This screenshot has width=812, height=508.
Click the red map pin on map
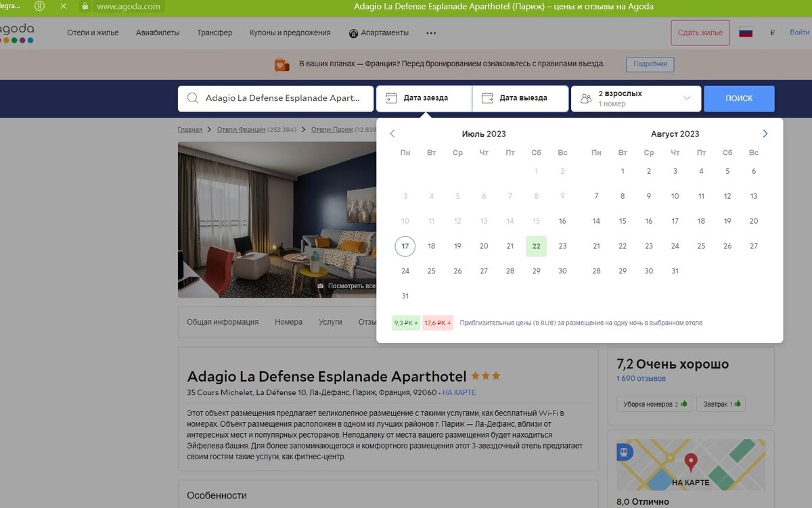[690, 463]
